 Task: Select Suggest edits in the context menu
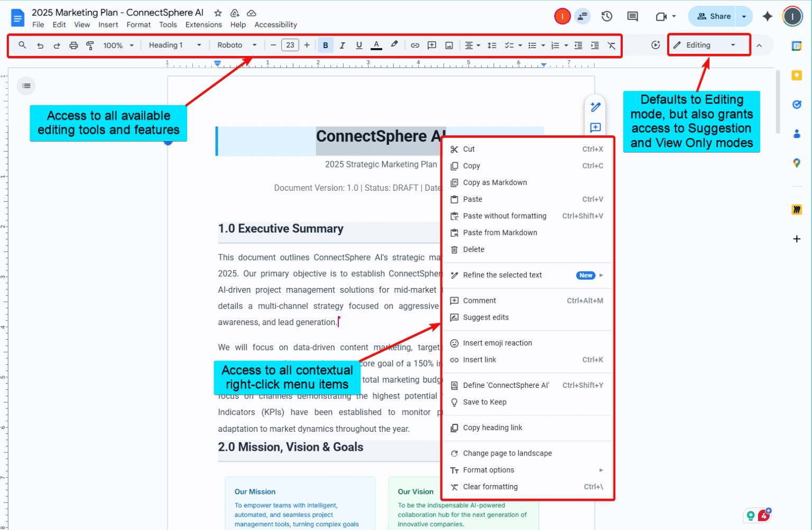[x=486, y=317]
